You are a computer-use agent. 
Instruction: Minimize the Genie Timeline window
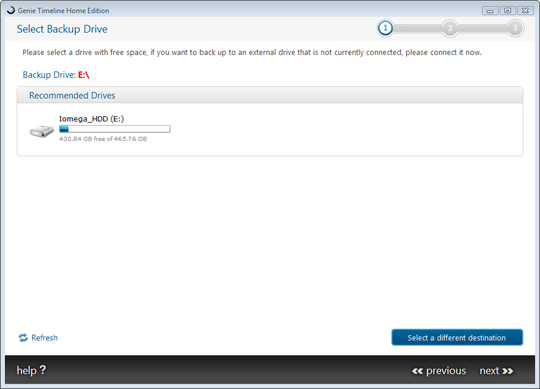tap(490, 11)
